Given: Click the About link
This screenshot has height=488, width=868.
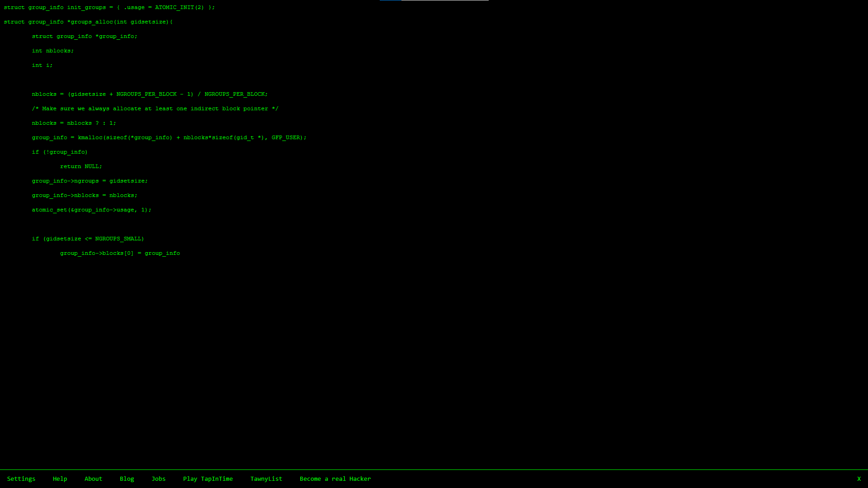Looking at the screenshot, I should [94, 479].
